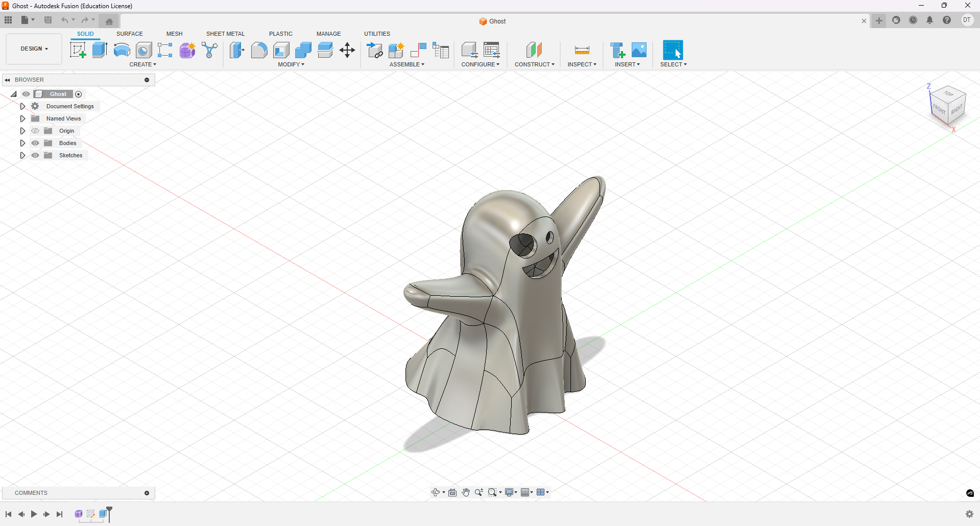
Task: Switch to the Surface tab
Action: [129, 33]
